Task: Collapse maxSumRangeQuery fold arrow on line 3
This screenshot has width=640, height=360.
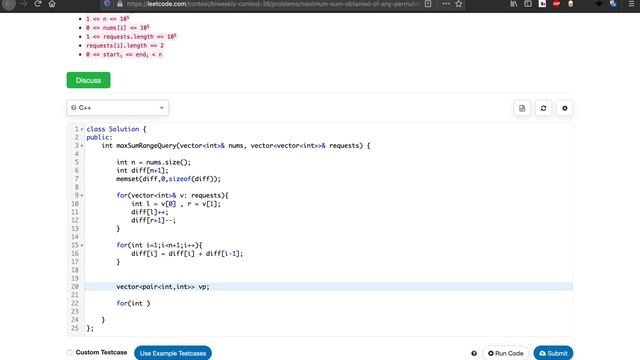Action: tap(82, 146)
